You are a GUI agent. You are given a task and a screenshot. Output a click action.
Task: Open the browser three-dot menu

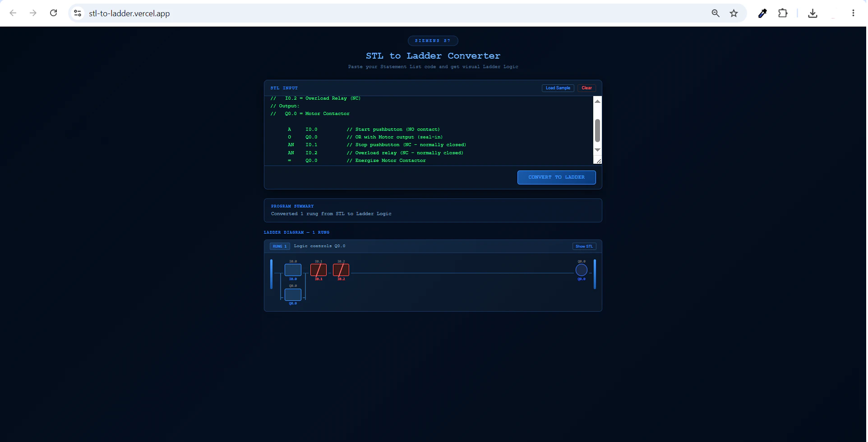click(853, 13)
